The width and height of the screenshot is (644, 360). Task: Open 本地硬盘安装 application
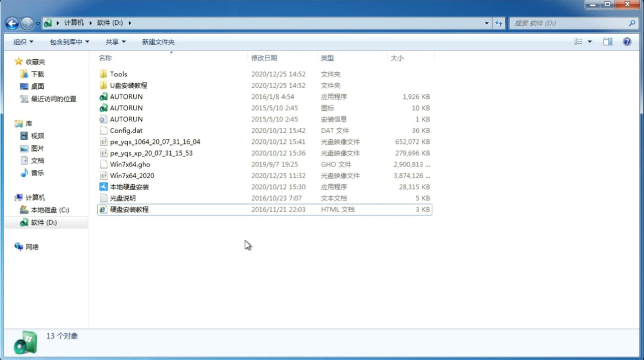(130, 187)
